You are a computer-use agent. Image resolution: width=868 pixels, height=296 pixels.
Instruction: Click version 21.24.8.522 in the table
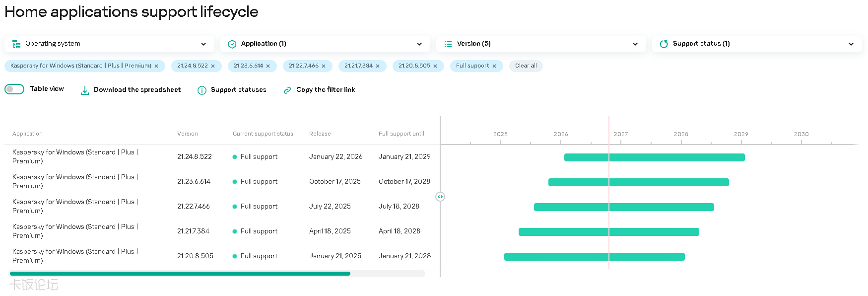click(195, 156)
